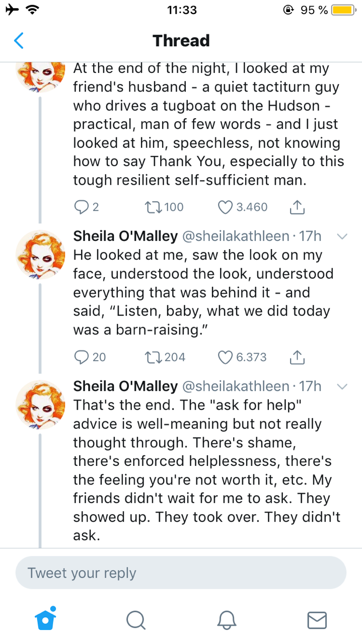Share the tugboat husband tweet

298,207
